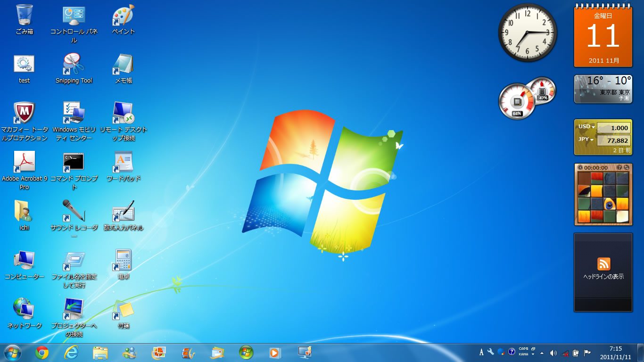The image size is (644, 362).
Task: Launch Google Chrome from the taskbar
Action: tap(42, 353)
